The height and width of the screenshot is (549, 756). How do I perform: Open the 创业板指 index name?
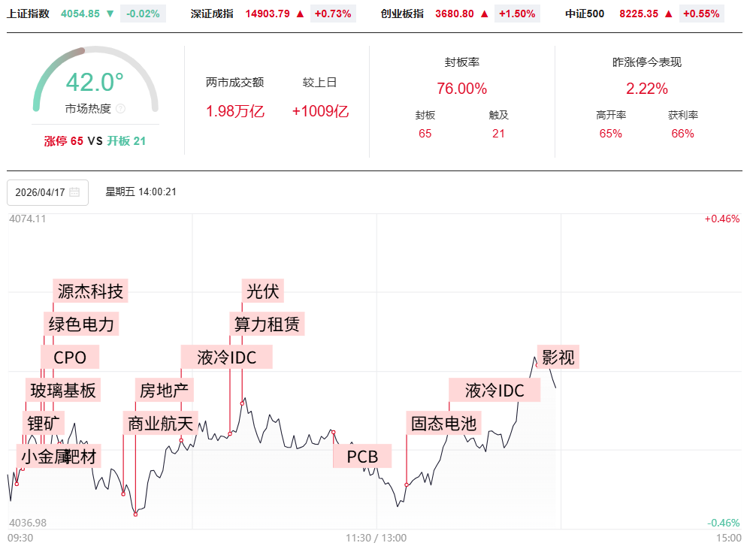point(402,14)
